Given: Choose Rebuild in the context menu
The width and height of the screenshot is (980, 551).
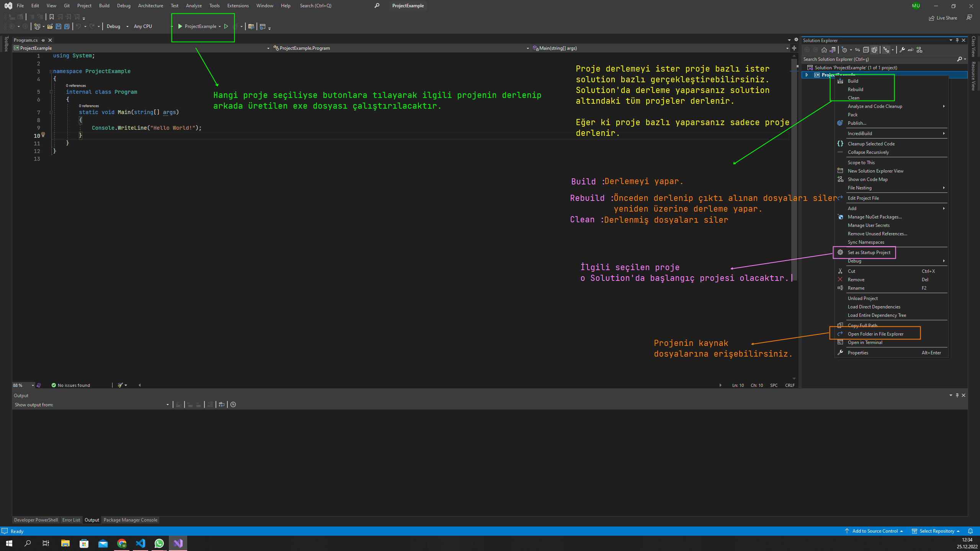Looking at the screenshot, I should coord(891,90).
